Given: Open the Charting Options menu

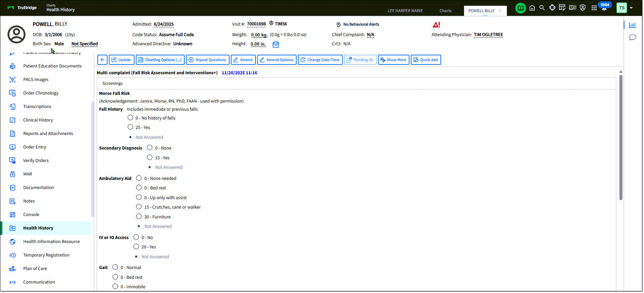Looking at the screenshot, I should pyautogui.click(x=160, y=60).
